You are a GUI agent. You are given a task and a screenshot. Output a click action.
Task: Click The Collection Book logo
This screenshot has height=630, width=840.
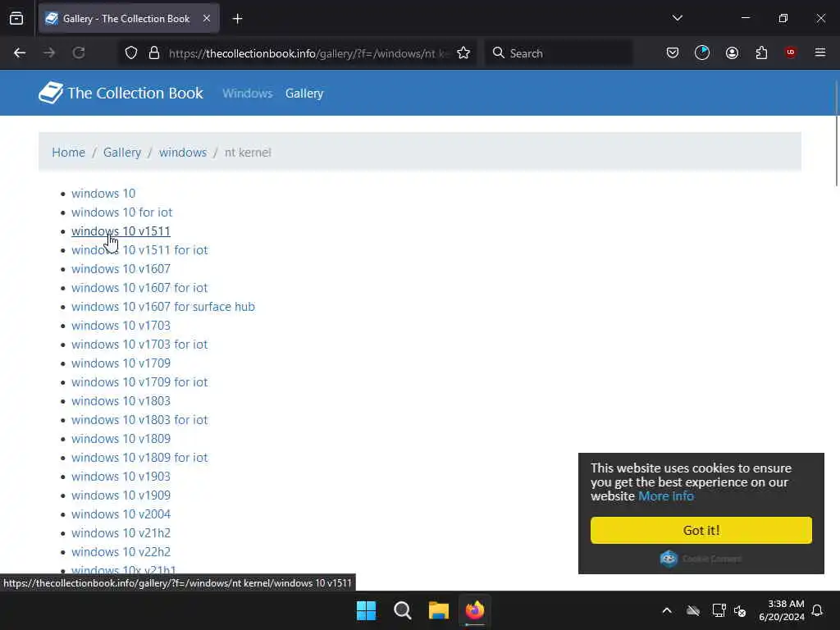121,94
